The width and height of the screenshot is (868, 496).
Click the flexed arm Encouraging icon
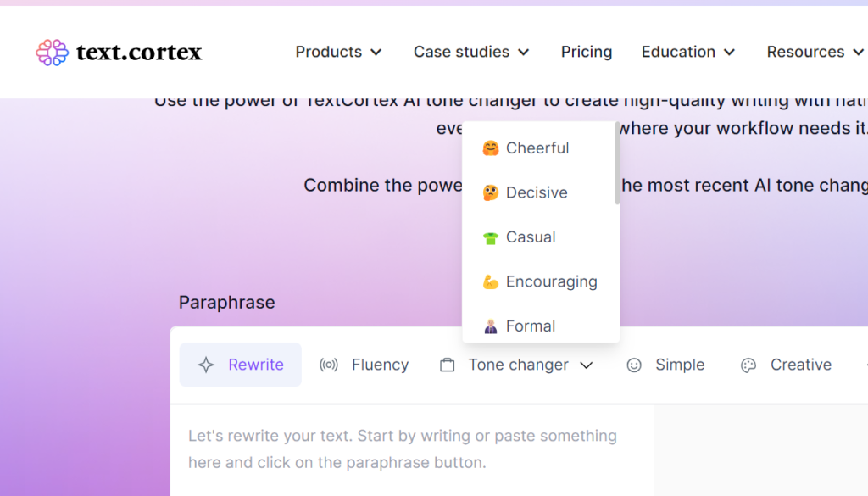(x=491, y=281)
